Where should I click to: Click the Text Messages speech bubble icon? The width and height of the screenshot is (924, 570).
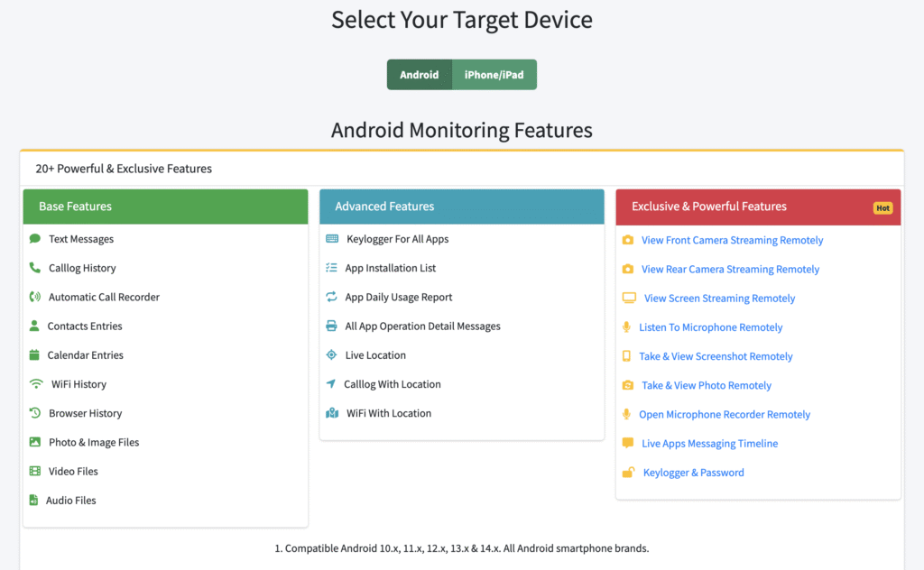click(35, 238)
